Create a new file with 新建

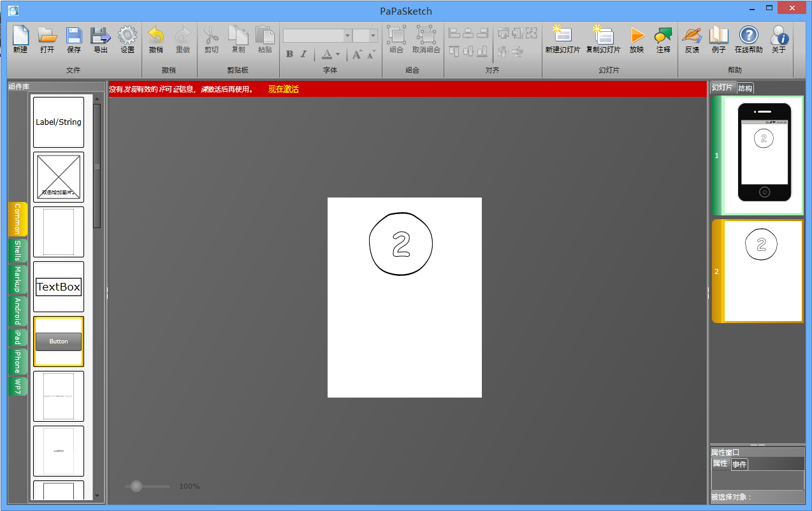(20, 40)
